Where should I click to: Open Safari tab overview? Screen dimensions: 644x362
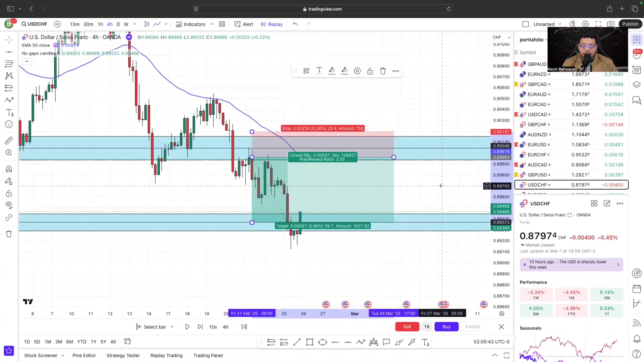pos(635,9)
